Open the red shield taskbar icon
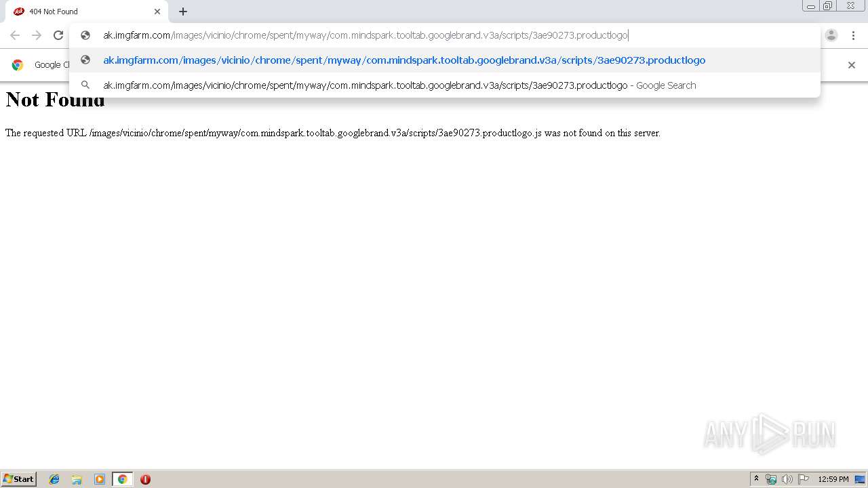This screenshot has width=868, height=488. (x=145, y=479)
